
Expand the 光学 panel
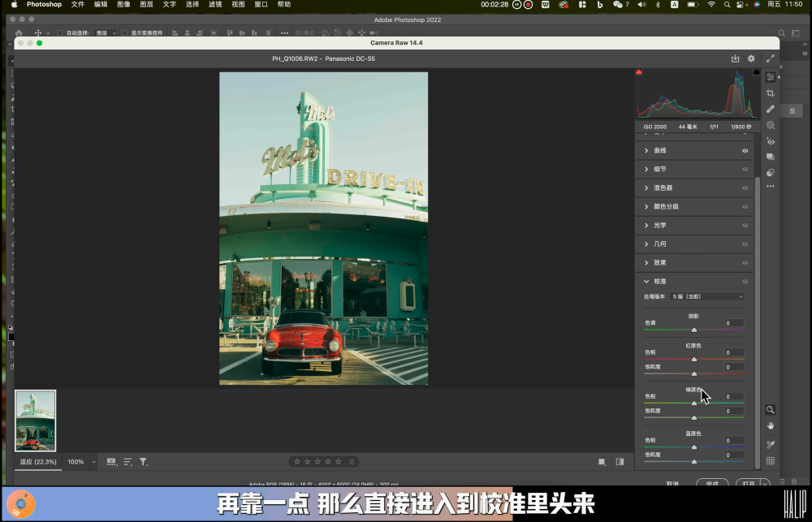(646, 225)
